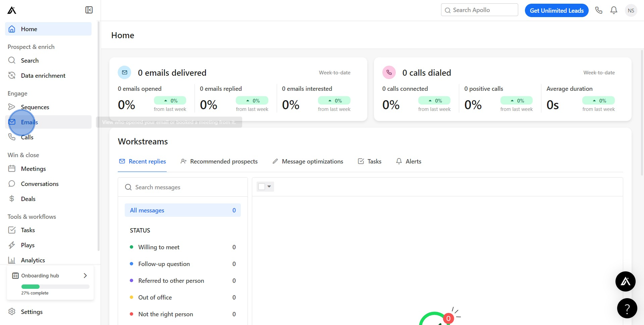This screenshot has height=325, width=644.
Task: Open Emails in the sidebar
Action: point(48,122)
